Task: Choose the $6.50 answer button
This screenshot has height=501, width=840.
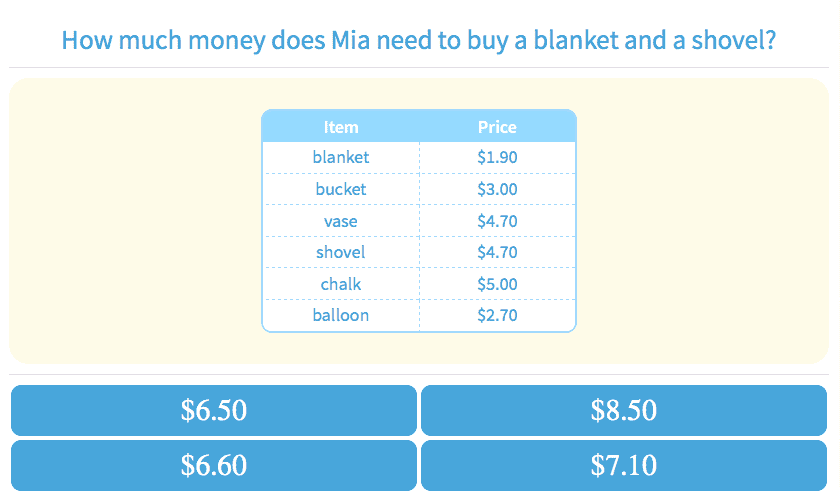Action: (214, 410)
